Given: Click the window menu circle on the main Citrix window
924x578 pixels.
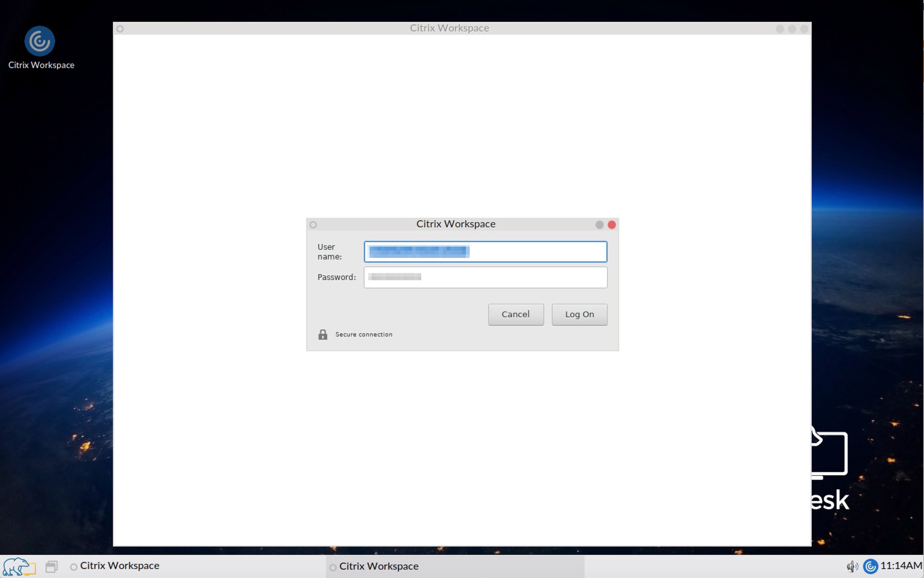Looking at the screenshot, I should click(120, 29).
